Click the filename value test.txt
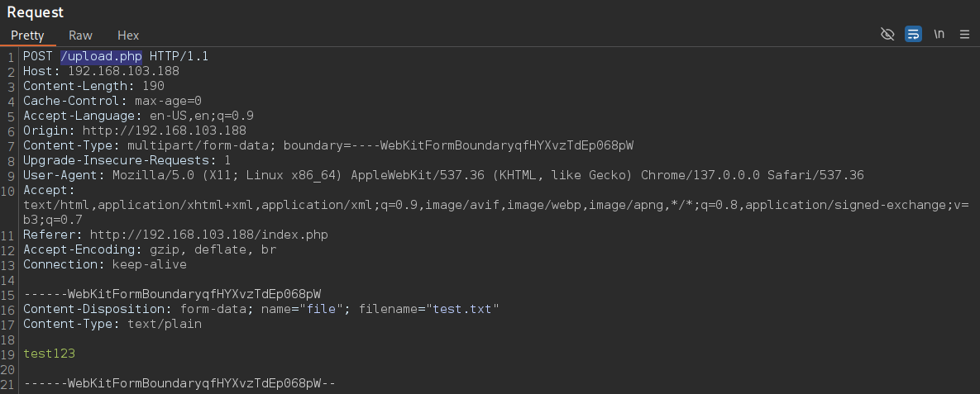The width and height of the screenshot is (980, 394). pos(462,309)
